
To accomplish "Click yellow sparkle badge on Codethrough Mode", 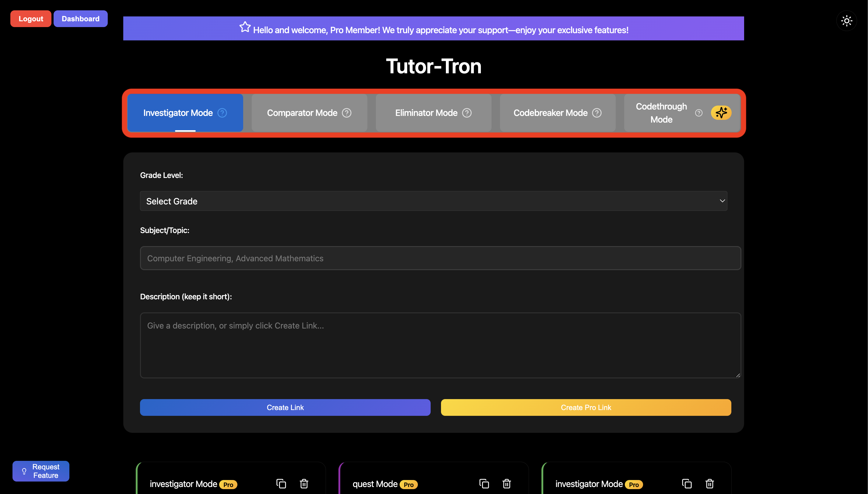I will (721, 113).
